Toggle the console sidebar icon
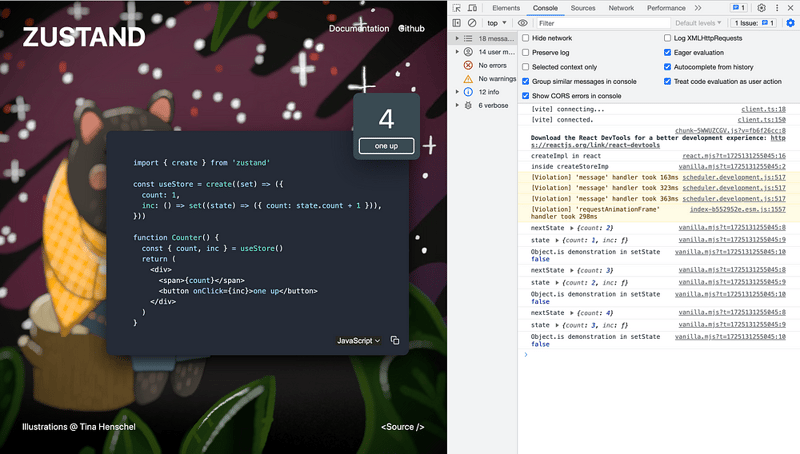This screenshot has height=454, width=800. (x=457, y=23)
